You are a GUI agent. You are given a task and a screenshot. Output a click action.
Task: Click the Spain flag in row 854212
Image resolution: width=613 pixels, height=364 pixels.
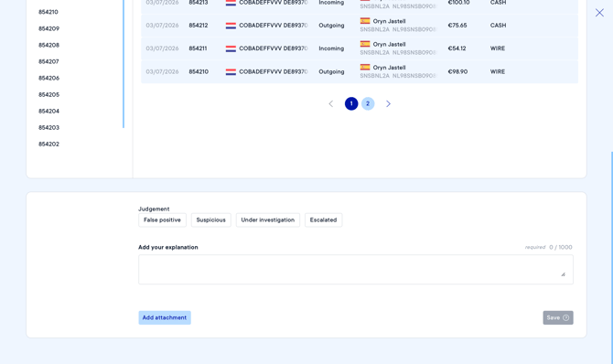coord(365,21)
